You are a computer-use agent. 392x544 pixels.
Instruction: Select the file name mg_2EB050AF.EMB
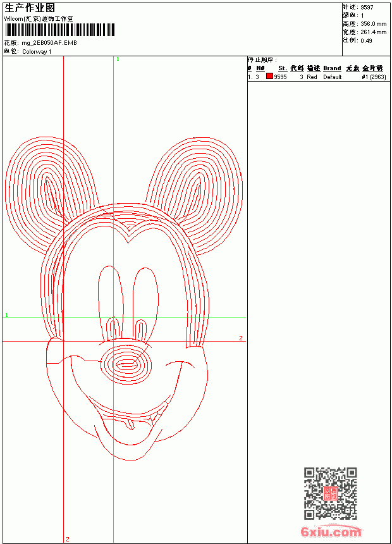[x=49, y=43]
